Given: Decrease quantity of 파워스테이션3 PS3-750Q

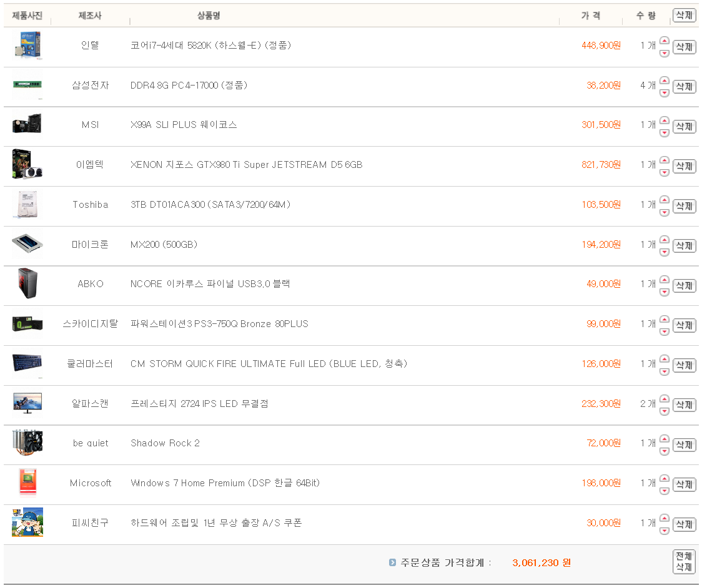Looking at the screenshot, I should pyautogui.click(x=665, y=332).
